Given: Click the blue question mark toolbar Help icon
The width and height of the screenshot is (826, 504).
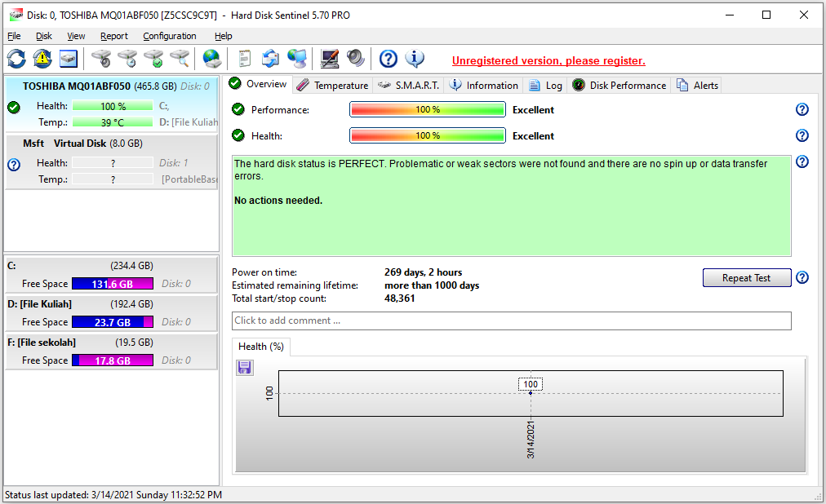Looking at the screenshot, I should point(389,59).
